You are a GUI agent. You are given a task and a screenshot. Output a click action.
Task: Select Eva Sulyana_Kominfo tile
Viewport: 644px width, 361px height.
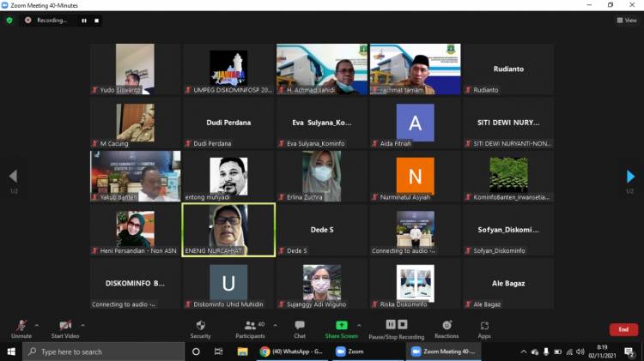pos(322,123)
